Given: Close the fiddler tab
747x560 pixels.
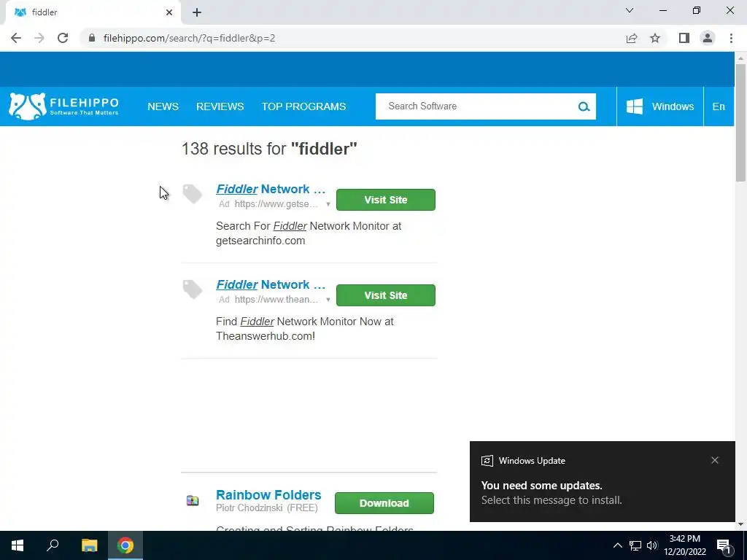Looking at the screenshot, I should (169, 13).
